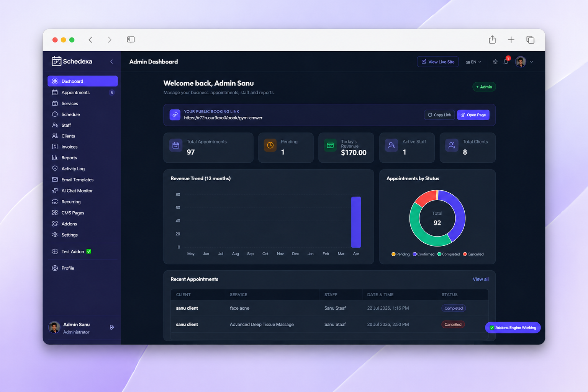Click the Total Clients card icon

tap(452, 145)
